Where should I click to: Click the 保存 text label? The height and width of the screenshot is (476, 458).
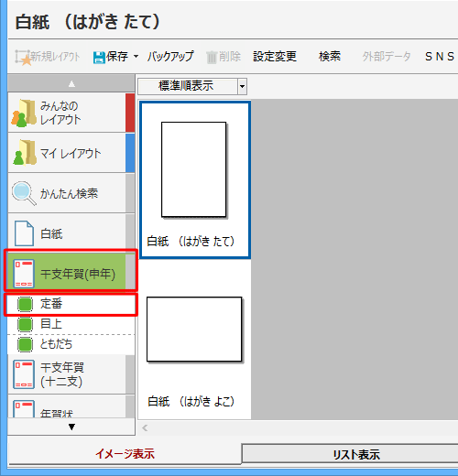click(x=117, y=57)
